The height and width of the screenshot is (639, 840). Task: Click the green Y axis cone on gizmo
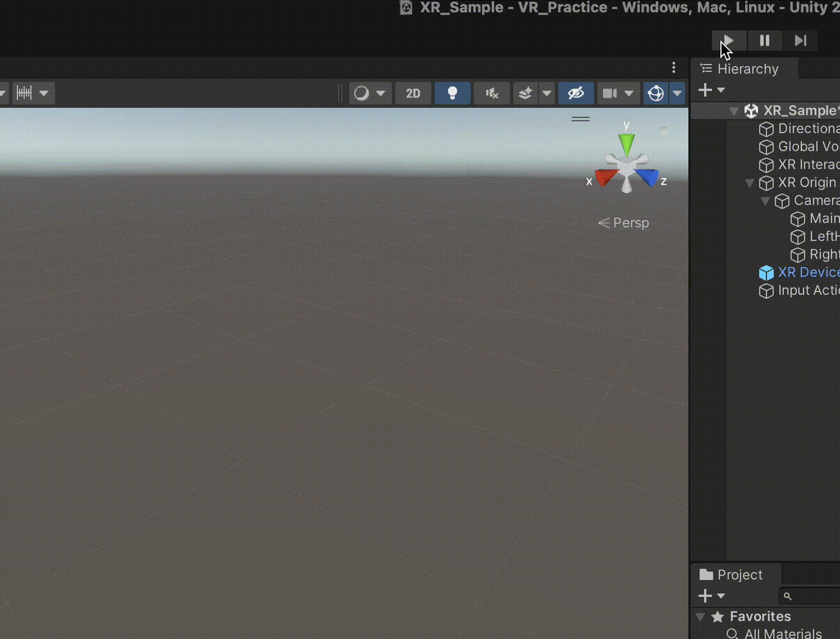(627, 144)
